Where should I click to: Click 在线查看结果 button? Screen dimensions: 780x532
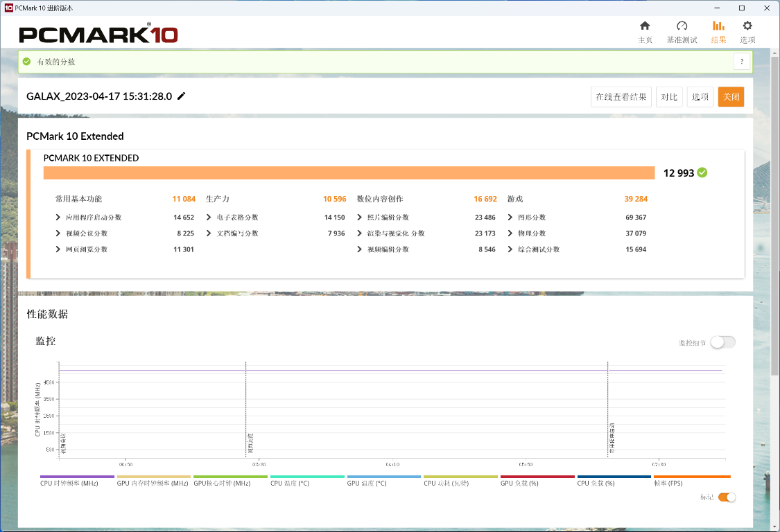coord(621,96)
